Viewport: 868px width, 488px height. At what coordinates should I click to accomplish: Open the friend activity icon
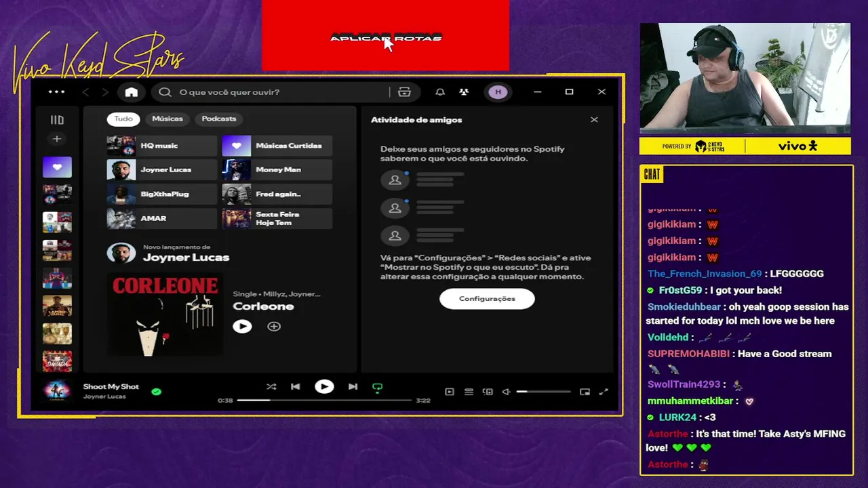point(464,92)
